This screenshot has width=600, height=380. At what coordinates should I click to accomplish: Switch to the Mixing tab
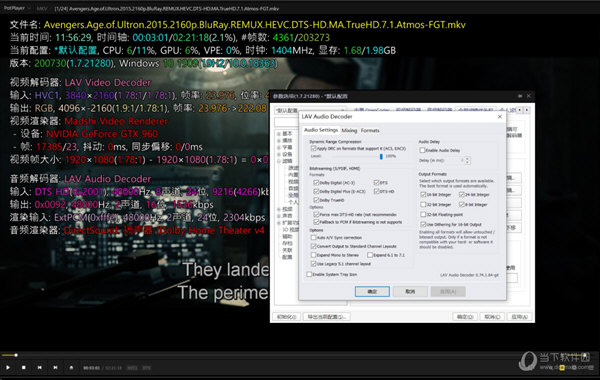point(349,130)
